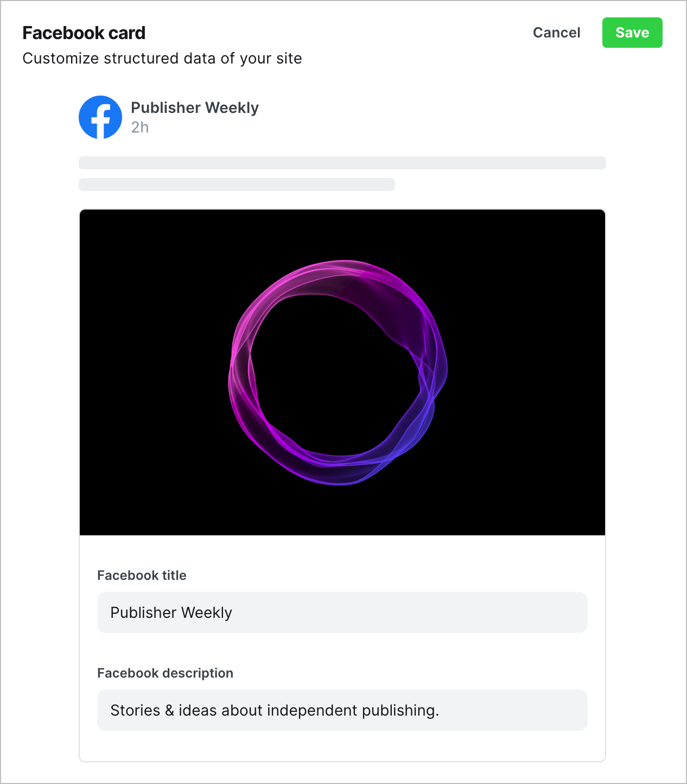Screen dimensions: 687x784
Task: Click the Facebook logo icon
Action: coord(100,117)
